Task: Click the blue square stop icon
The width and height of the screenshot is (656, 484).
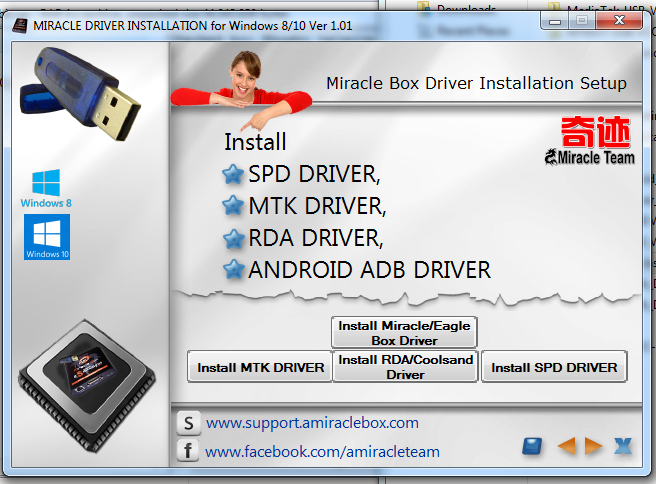Action: (532, 446)
